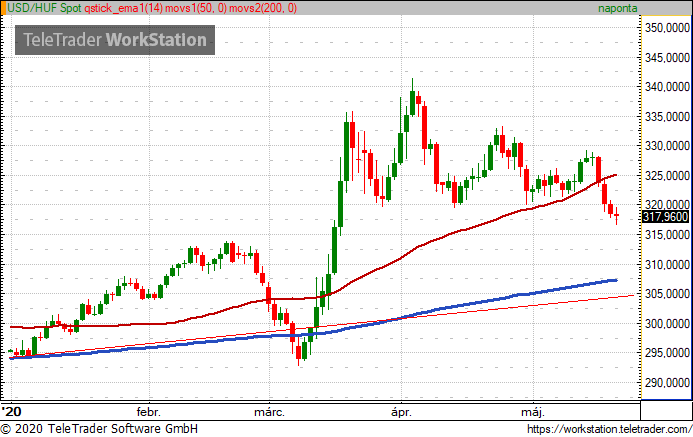This screenshot has width=693, height=437.
Task: Click the 300,0000 price axis label
Action: (x=667, y=323)
